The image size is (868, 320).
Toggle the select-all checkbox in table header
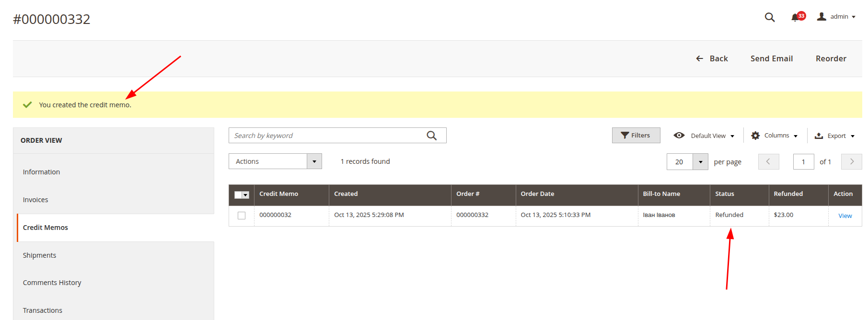[x=238, y=194]
